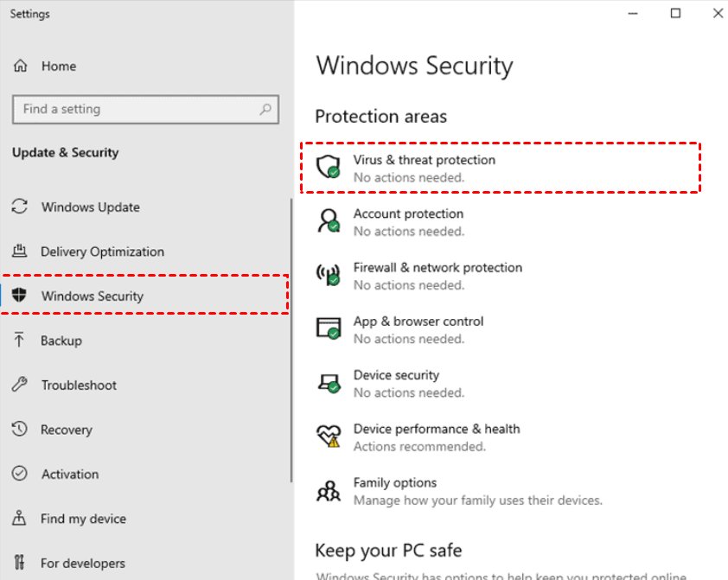Open Windows Update settings page

coord(90,207)
